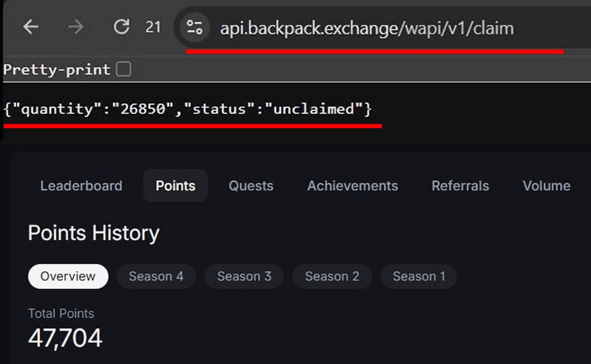Click the Points History heading
Viewport: 591px width, 364px height.
(93, 233)
